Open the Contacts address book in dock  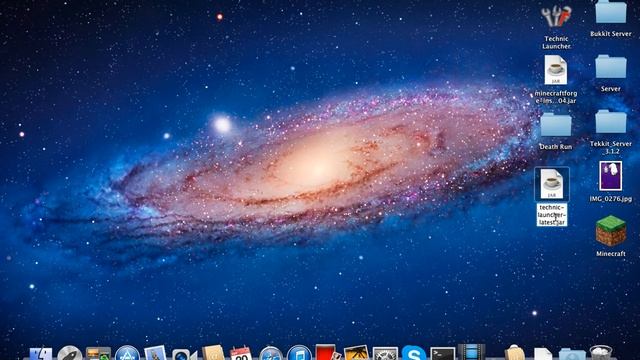point(213,353)
